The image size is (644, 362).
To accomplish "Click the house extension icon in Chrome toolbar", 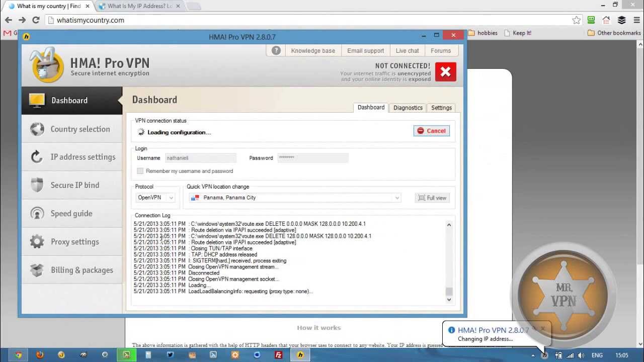I will click(x=606, y=20).
